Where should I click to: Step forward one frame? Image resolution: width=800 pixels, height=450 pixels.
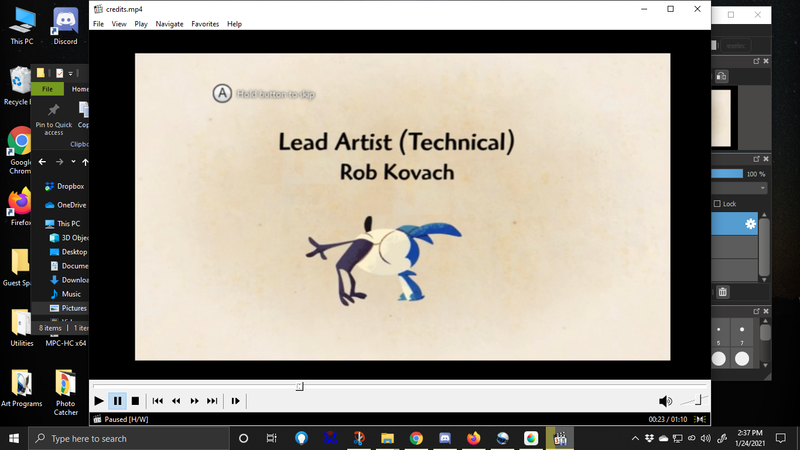click(236, 401)
